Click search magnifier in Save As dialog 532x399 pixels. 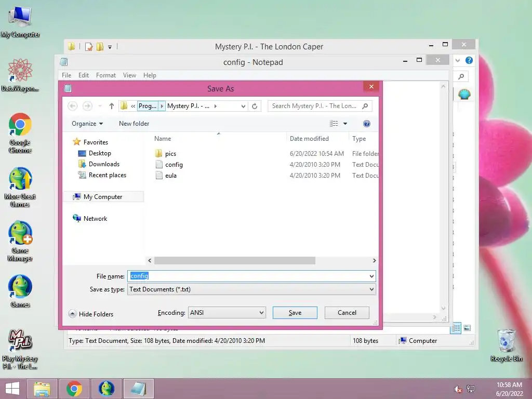tap(365, 106)
